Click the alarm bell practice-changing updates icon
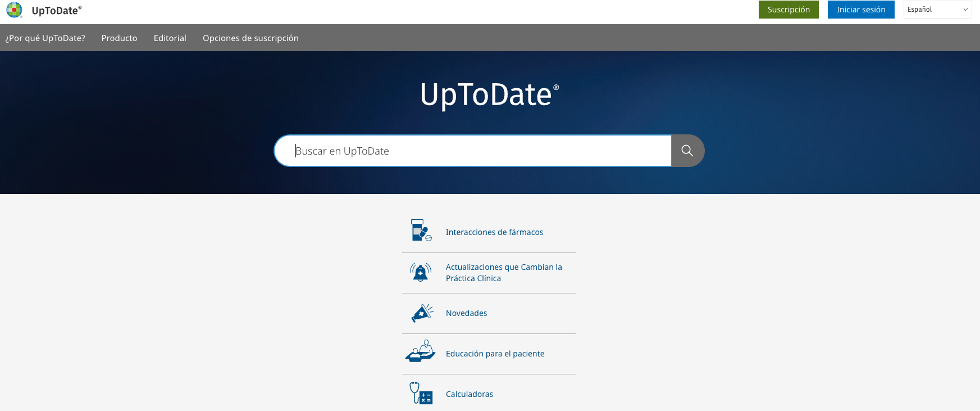This screenshot has width=980, height=411. pos(421,272)
